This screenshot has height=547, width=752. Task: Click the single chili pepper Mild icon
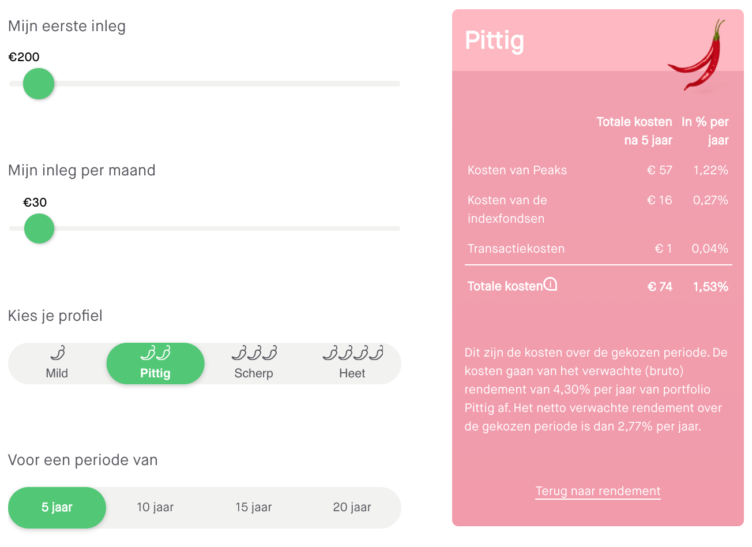(x=57, y=353)
